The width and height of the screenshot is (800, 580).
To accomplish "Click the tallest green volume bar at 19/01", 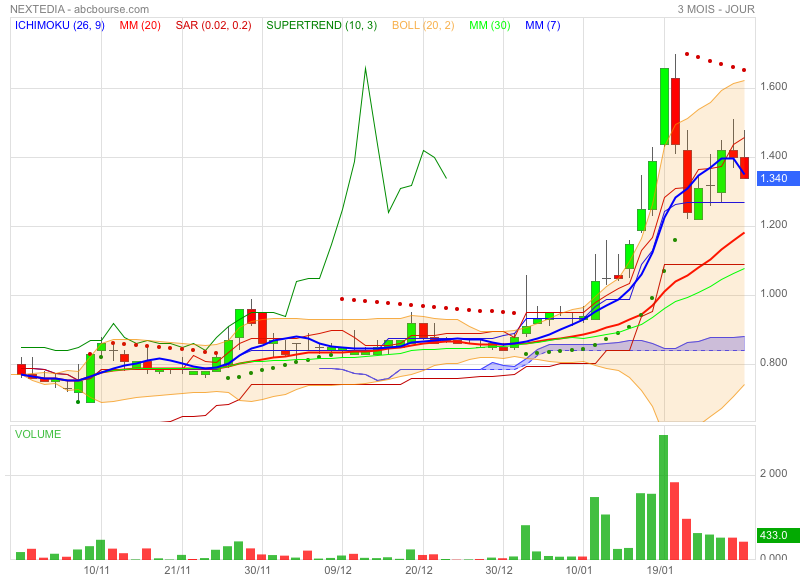I will click(663, 497).
